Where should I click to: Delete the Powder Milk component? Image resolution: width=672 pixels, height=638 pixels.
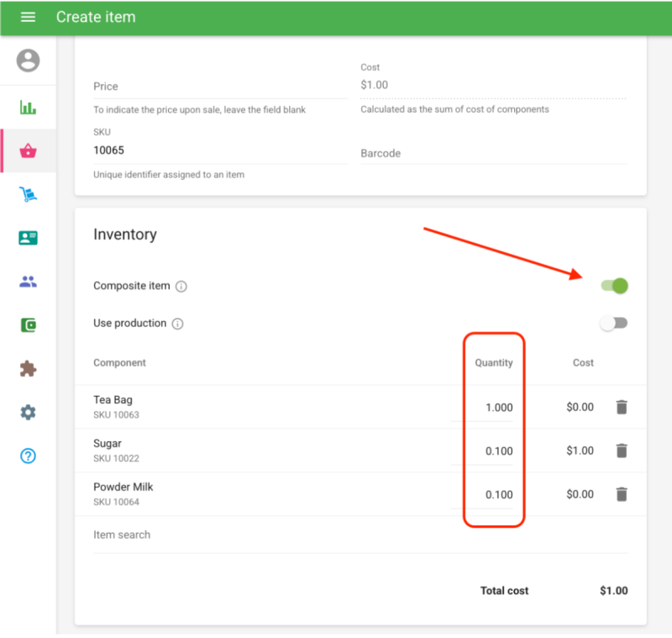pos(622,494)
